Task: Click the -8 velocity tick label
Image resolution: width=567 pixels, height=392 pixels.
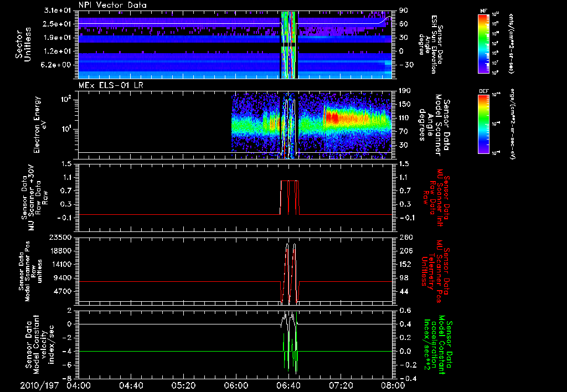Action: (67, 379)
